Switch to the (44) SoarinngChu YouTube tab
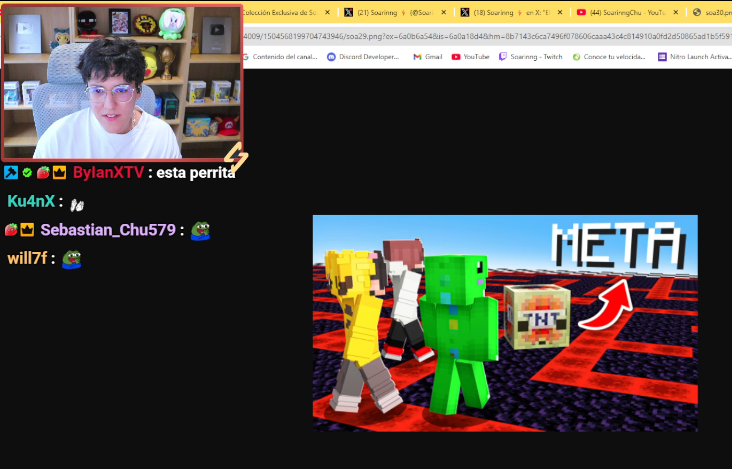Viewport: 732px width, 469px height. point(627,13)
